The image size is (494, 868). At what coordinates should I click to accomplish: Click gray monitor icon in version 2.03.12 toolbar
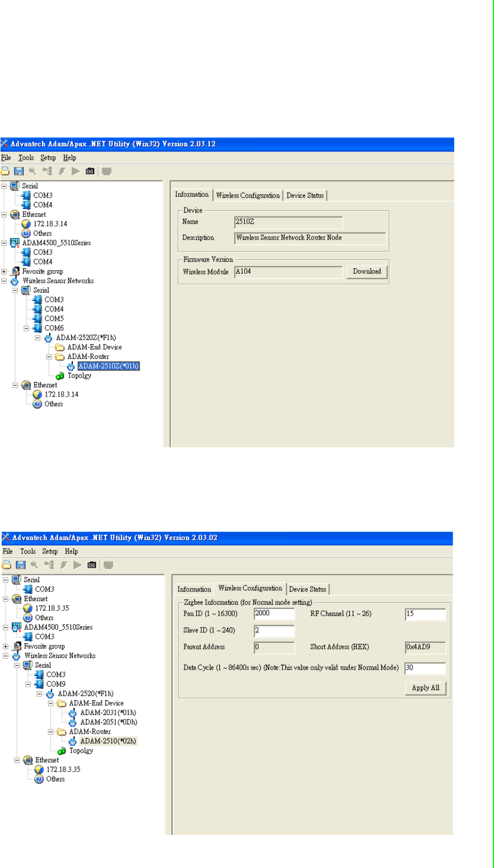pyautogui.click(x=107, y=171)
